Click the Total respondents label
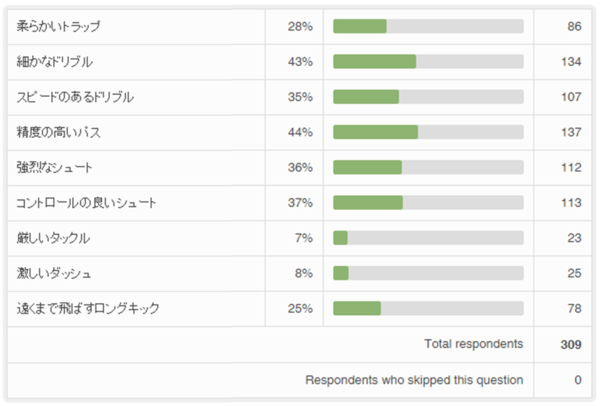The image size is (600, 406). [x=473, y=344]
